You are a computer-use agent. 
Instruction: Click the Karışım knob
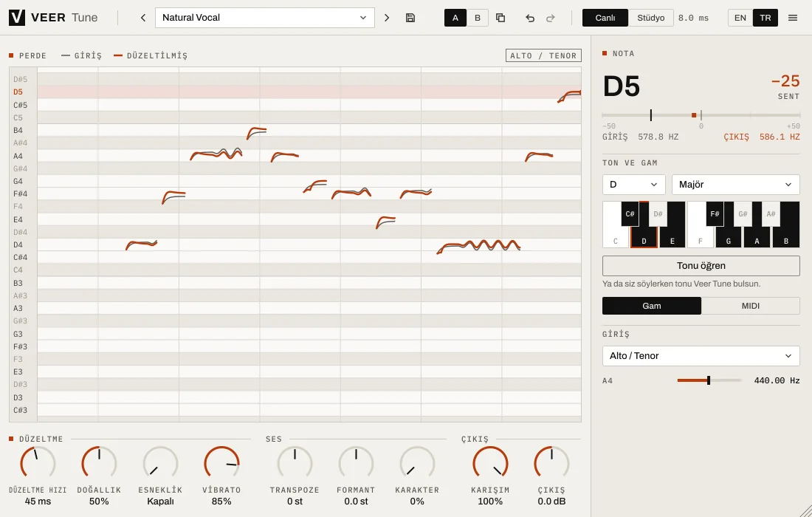click(x=490, y=463)
